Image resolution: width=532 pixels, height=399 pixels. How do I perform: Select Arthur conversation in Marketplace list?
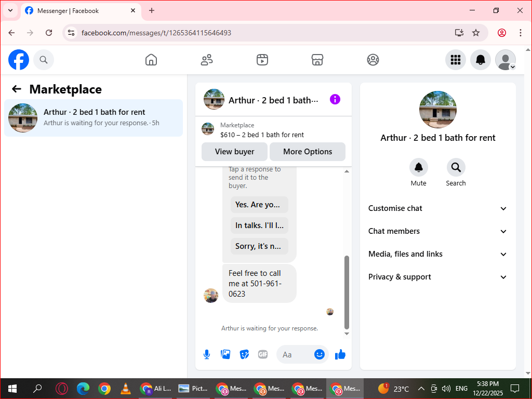pos(94,118)
